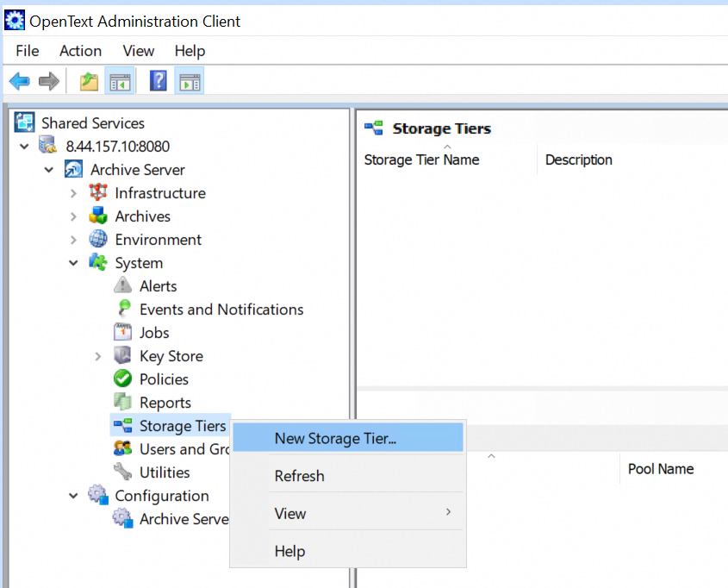728x588 pixels.
Task: Click the Archives colored cubes icon
Action: point(98,216)
